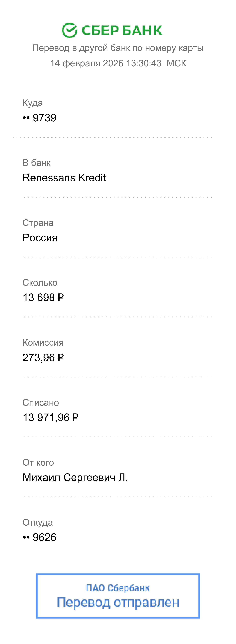This screenshot has height=644, width=236.
Task: Select commission value 273,96 ₽
Action: [43, 357]
